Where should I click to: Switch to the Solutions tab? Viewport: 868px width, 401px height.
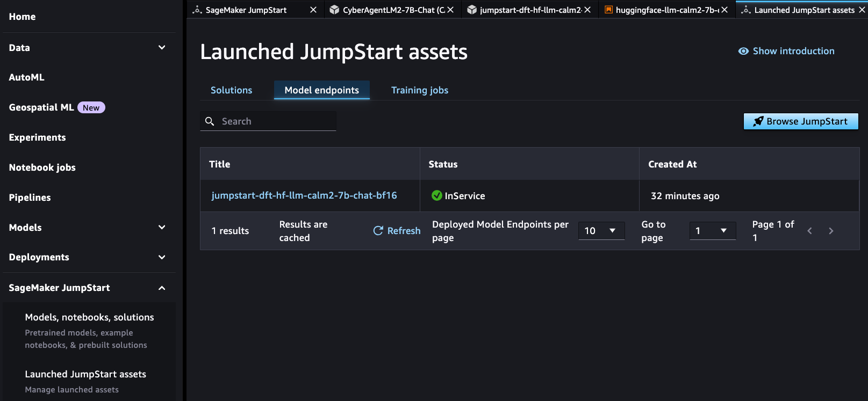[x=231, y=90]
